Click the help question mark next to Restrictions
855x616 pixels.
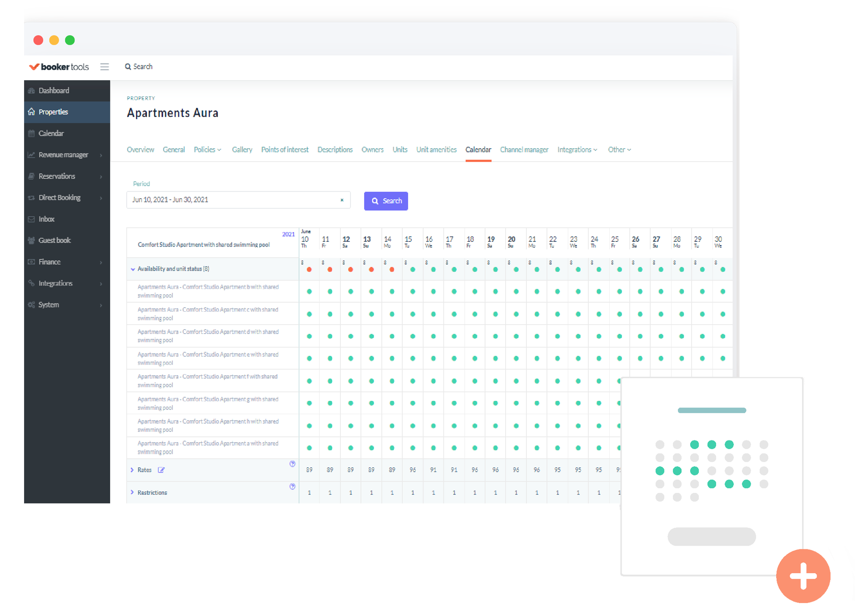tap(292, 486)
